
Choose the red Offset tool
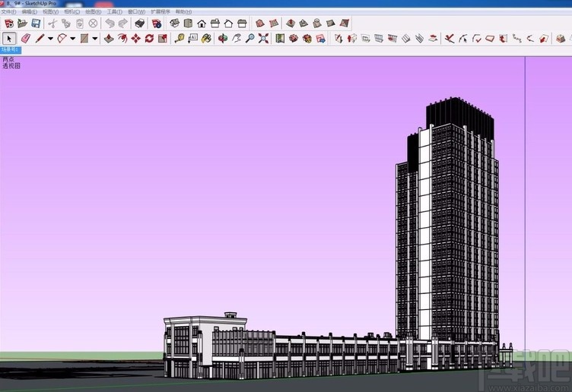(x=122, y=38)
